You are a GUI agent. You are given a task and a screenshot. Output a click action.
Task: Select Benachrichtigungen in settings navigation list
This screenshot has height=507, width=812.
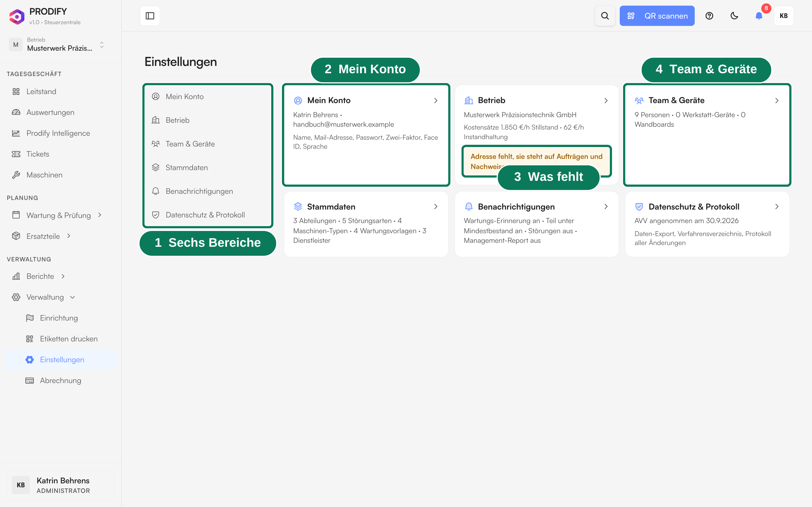[x=208, y=191]
